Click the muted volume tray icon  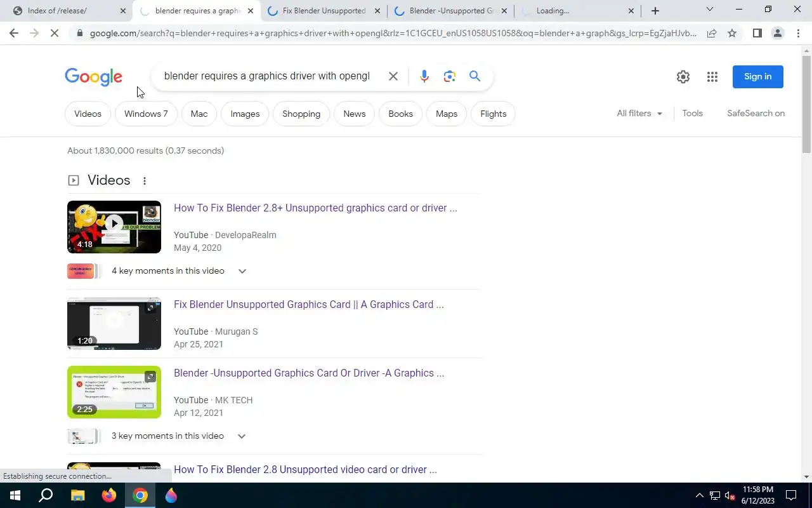point(730,495)
